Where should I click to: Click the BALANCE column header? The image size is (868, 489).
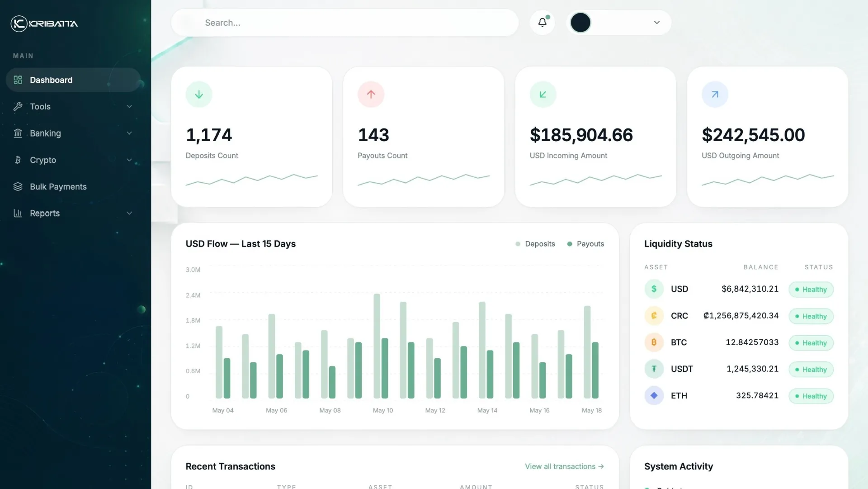tap(761, 267)
